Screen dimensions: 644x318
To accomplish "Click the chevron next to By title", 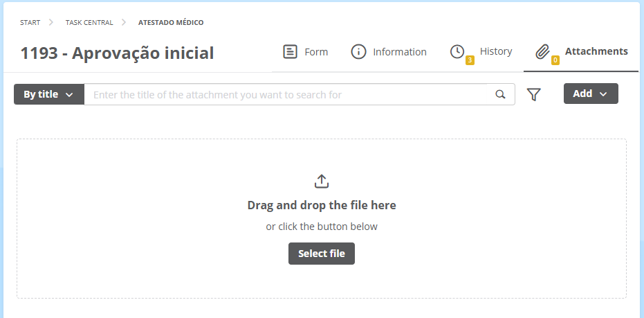I will tap(69, 95).
